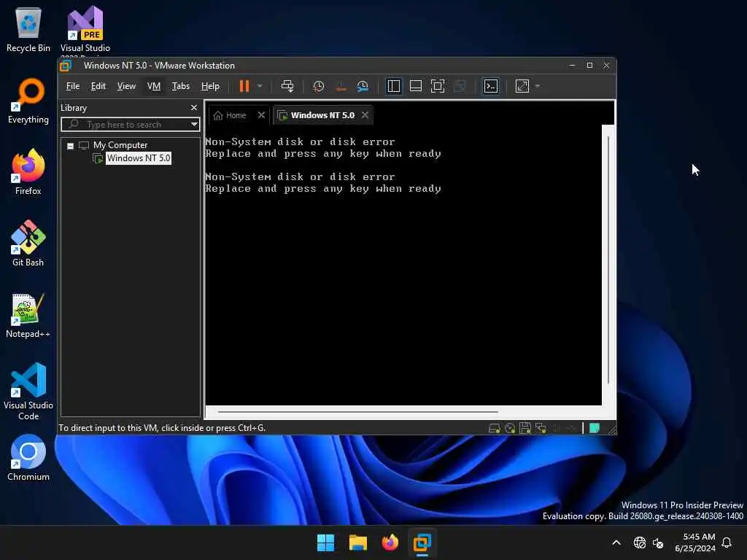The image size is (747, 560).
Task: Open Everything search desktop shortcut
Action: point(28,101)
